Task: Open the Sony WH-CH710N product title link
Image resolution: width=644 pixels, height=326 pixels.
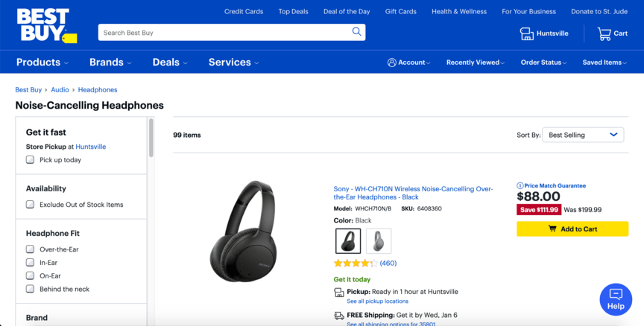Action: pyautogui.click(x=413, y=193)
